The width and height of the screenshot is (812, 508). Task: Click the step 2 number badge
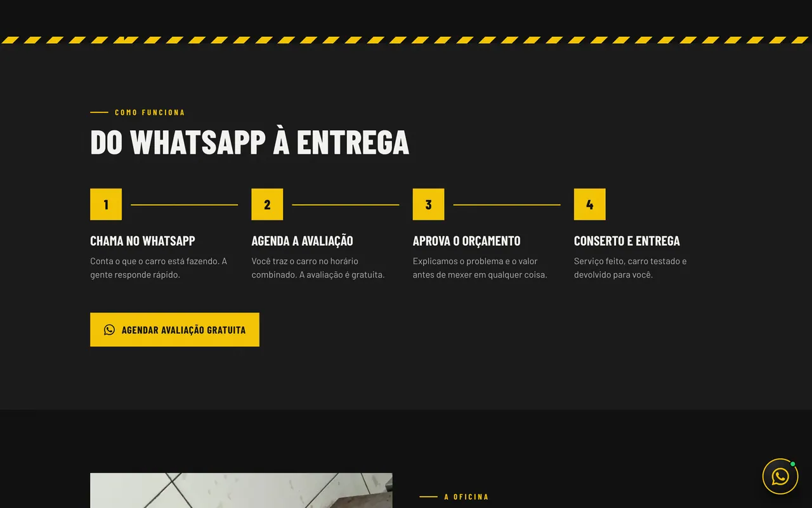point(267,204)
